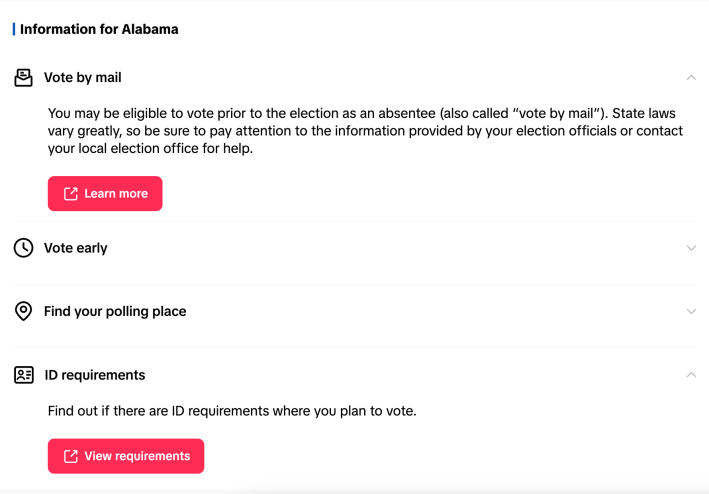709x494 pixels.
Task: Click the ID requirements description text
Action: point(232,411)
